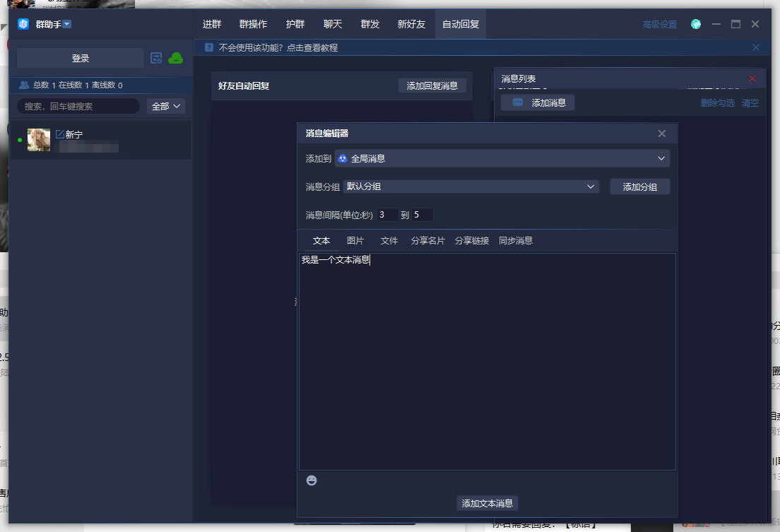Close the 消息编辑器 dialog with its X
Image resolution: width=780 pixels, height=532 pixels.
click(661, 134)
